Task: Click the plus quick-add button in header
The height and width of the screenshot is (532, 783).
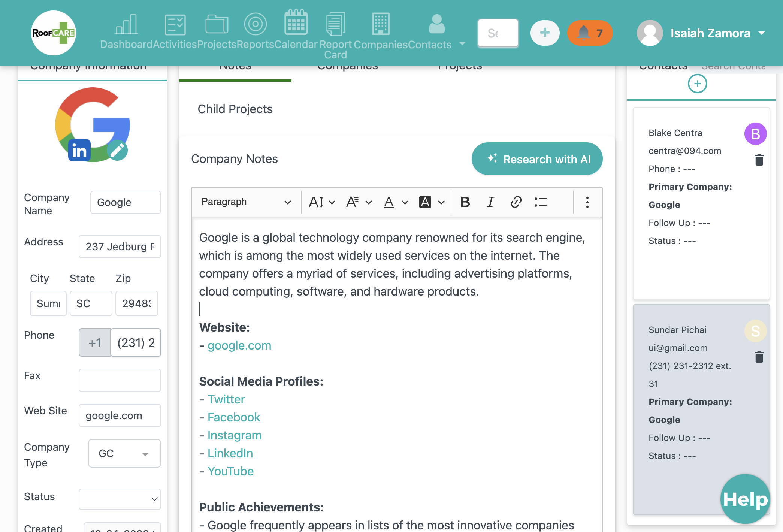Action: point(545,33)
